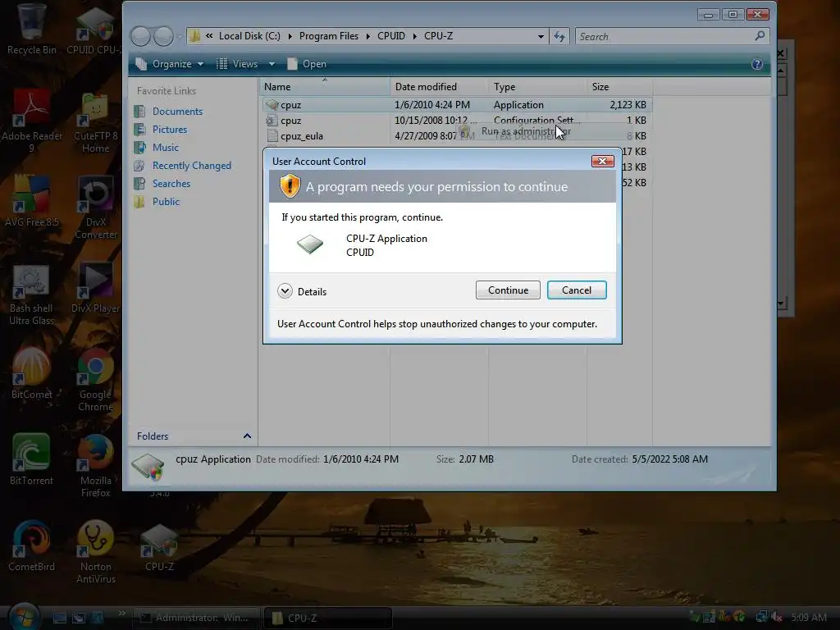This screenshot has width=840, height=630.
Task: Click the UAC security shield icon
Action: click(290, 186)
